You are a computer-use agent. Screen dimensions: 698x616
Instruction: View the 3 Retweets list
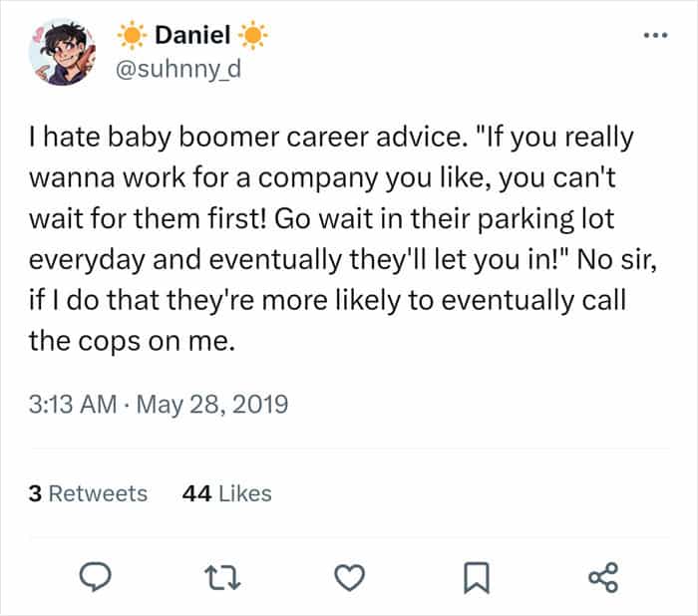pyautogui.click(x=89, y=493)
